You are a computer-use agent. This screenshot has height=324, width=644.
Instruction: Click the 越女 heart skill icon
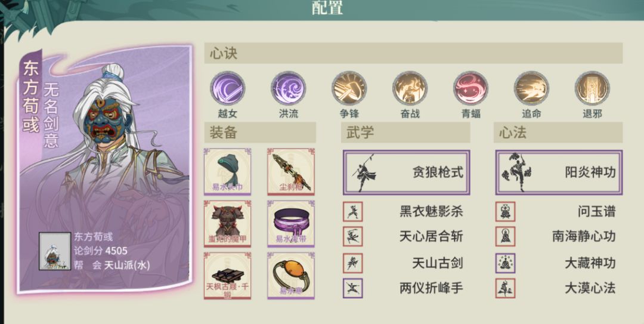pyautogui.click(x=228, y=88)
